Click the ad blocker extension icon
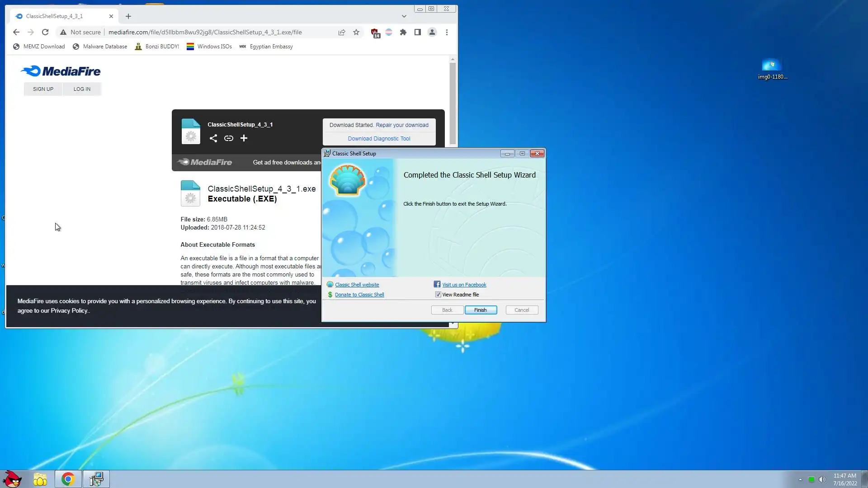Viewport: 868px width, 488px height. [x=375, y=33]
